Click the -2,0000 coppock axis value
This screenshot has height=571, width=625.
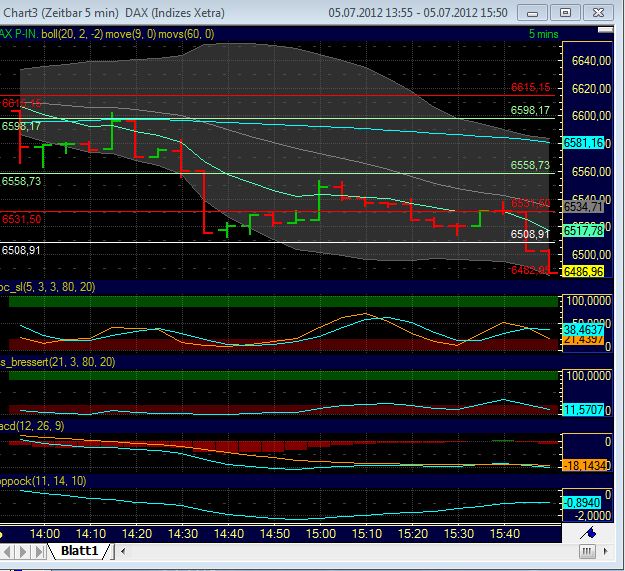[592, 516]
